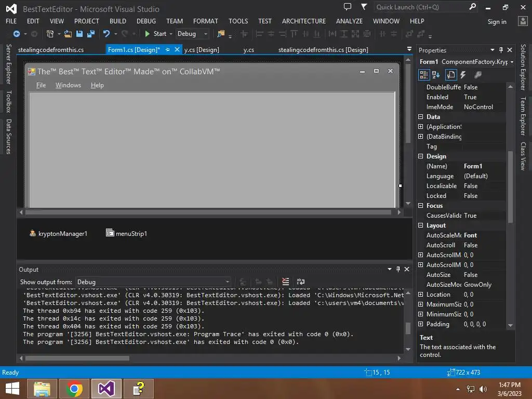Open the DEBUG menu
This screenshot has width=532, height=399.
pyautogui.click(x=146, y=21)
